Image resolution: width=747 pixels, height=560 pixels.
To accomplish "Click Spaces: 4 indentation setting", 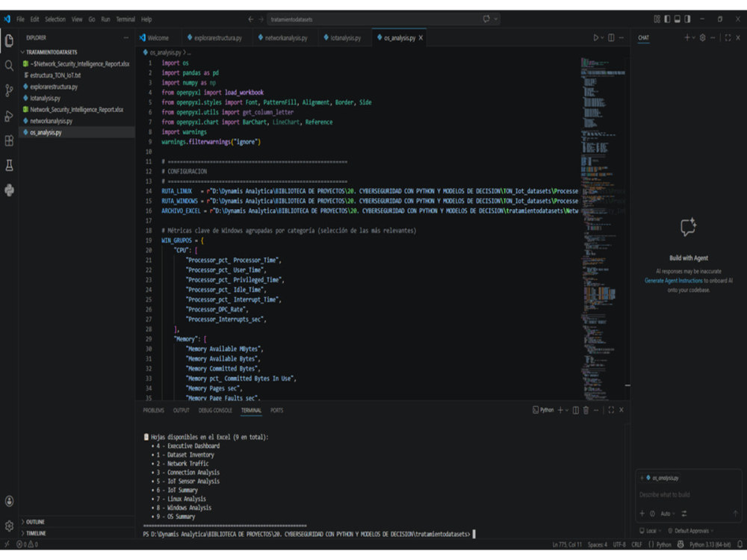I will (598, 544).
